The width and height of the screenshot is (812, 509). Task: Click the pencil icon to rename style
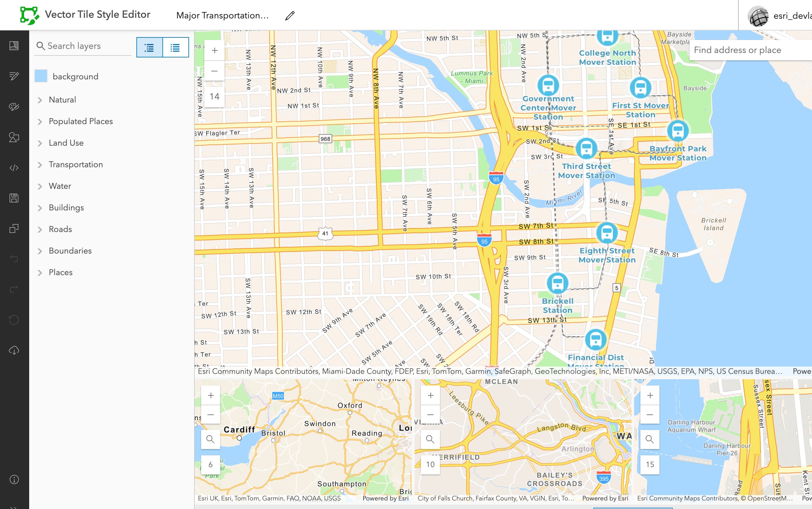point(290,16)
